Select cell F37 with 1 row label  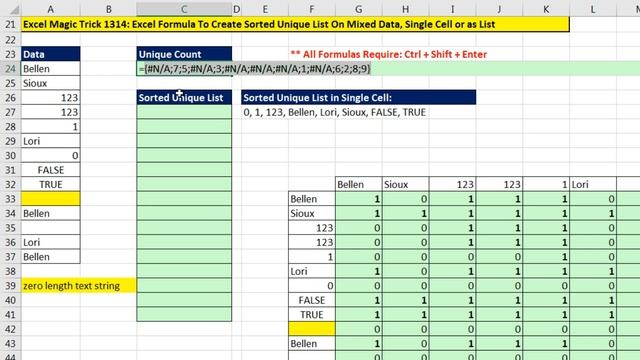pyautogui.click(x=312, y=257)
